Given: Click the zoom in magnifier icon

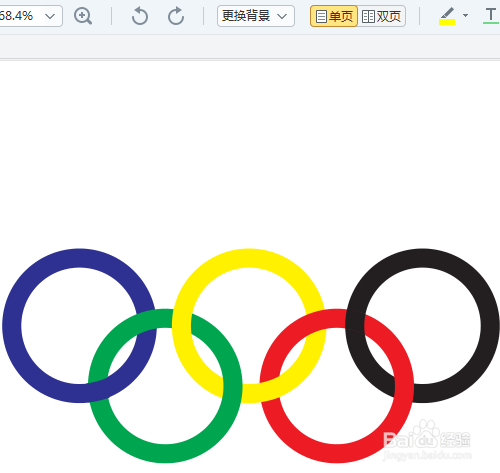Looking at the screenshot, I should (x=83, y=16).
